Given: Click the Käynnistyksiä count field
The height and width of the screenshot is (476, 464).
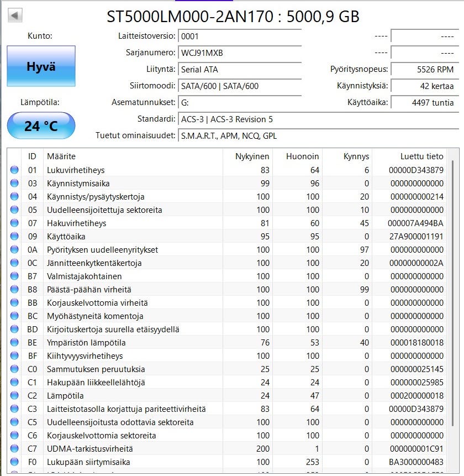Looking at the screenshot, I should [x=424, y=86].
